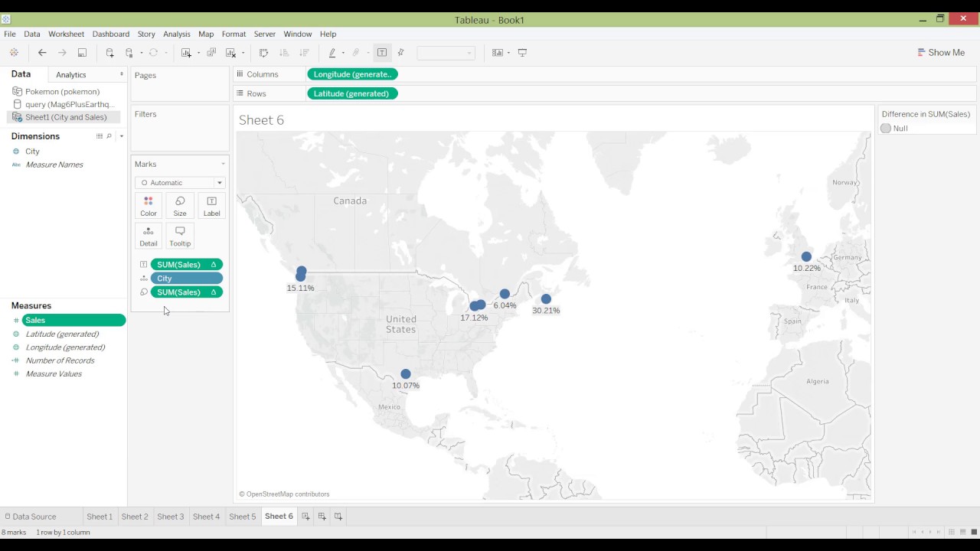The image size is (980, 551).
Task: Click Latitude (generated) pill on Rows
Action: pyautogui.click(x=352, y=93)
